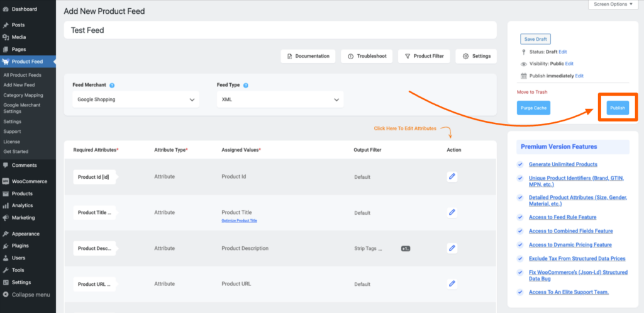Open Get Started submenu item
The width and height of the screenshot is (644, 313).
coord(16,152)
